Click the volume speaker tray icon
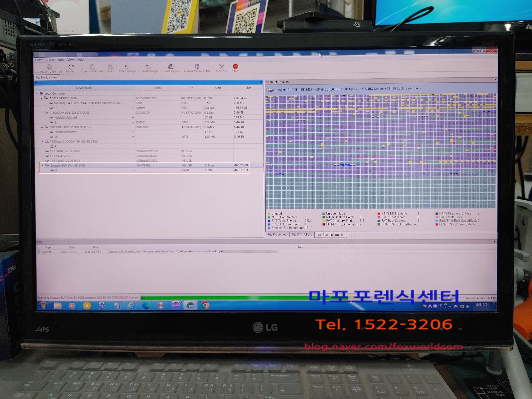532x399 pixels. click(x=467, y=306)
